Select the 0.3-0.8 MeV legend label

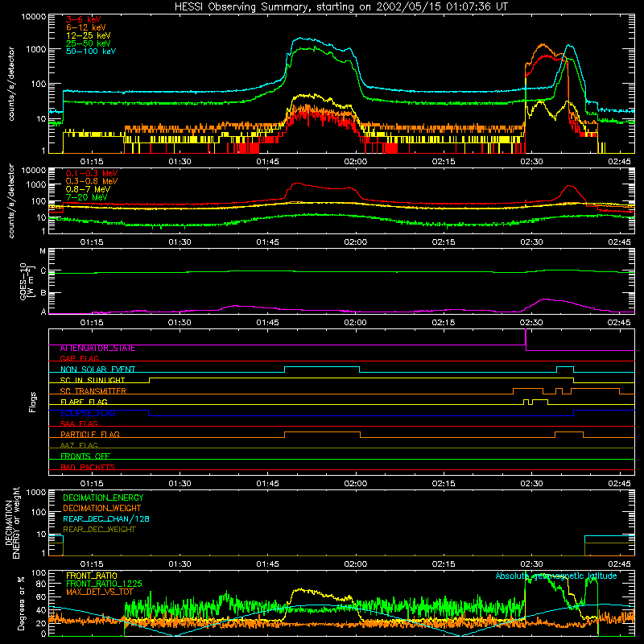[x=92, y=181]
